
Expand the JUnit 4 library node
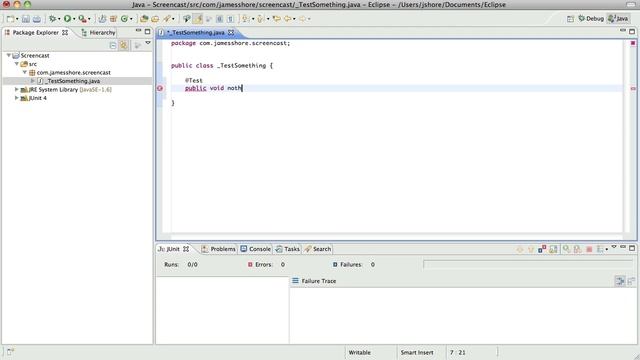(x=16, y=98)
